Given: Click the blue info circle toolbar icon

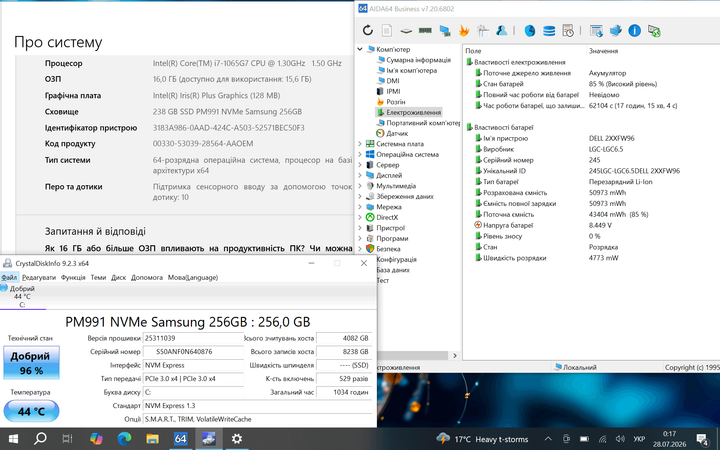Looking at the screenshot, I should pyautogui.click(x=635, y=31).
